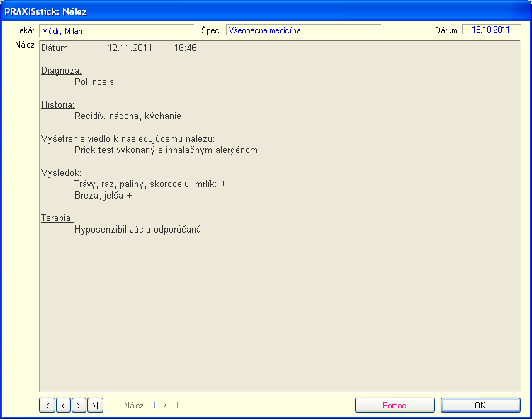
Task: Select the date '12.11.2011' in the finding
Action: 130,48
